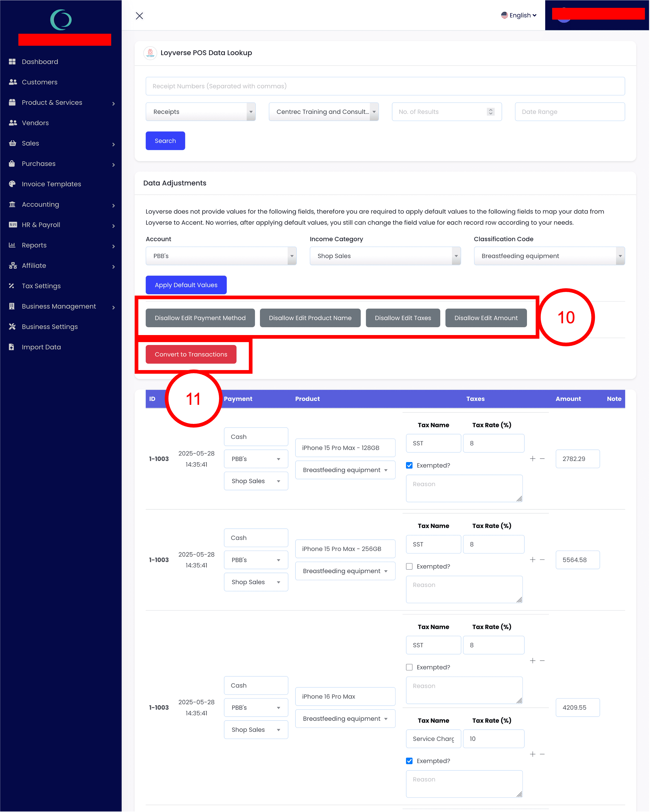Screen dimensions: 650x812
Task: Check Exempted for iPhone 15 Pro Max 256GB
Action: point(409,566)
